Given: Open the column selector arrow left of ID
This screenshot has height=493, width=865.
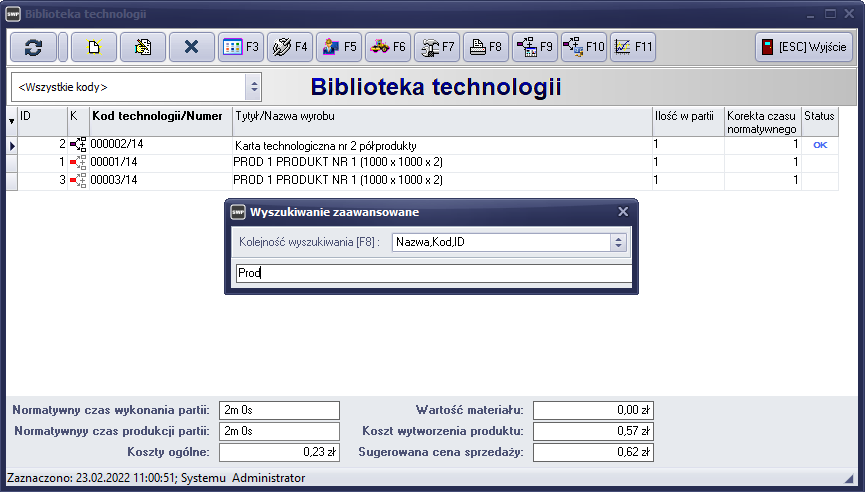Looking at the screenshot, I should click(x=12, y=121).
